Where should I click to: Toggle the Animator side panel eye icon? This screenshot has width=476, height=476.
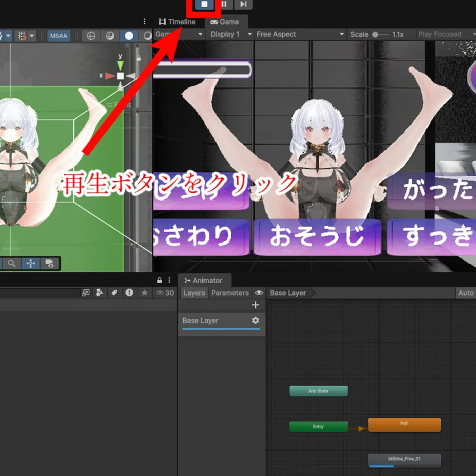coord(259,293)
